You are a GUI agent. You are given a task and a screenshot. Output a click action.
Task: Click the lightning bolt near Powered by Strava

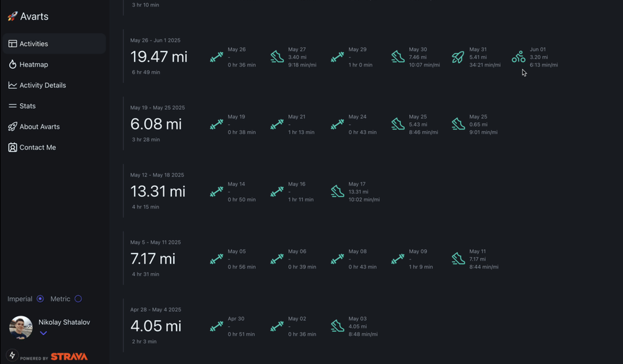click(12, 355)
